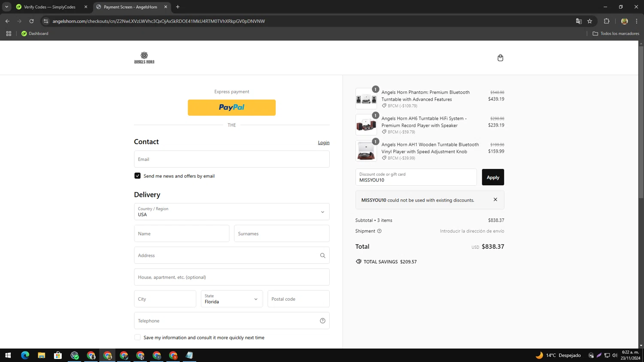Open File Explorer from taskbar
644x362 pixels.
[x=41, y=356]
